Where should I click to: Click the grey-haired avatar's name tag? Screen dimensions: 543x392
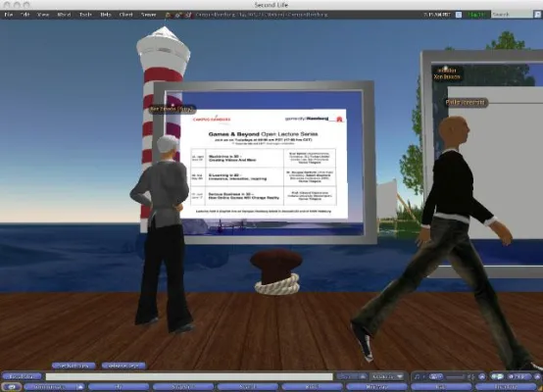coord(173,110)
